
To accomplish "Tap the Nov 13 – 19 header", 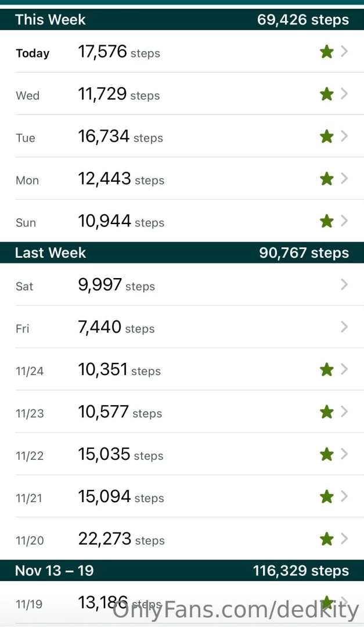I will [x=182, y=571].
